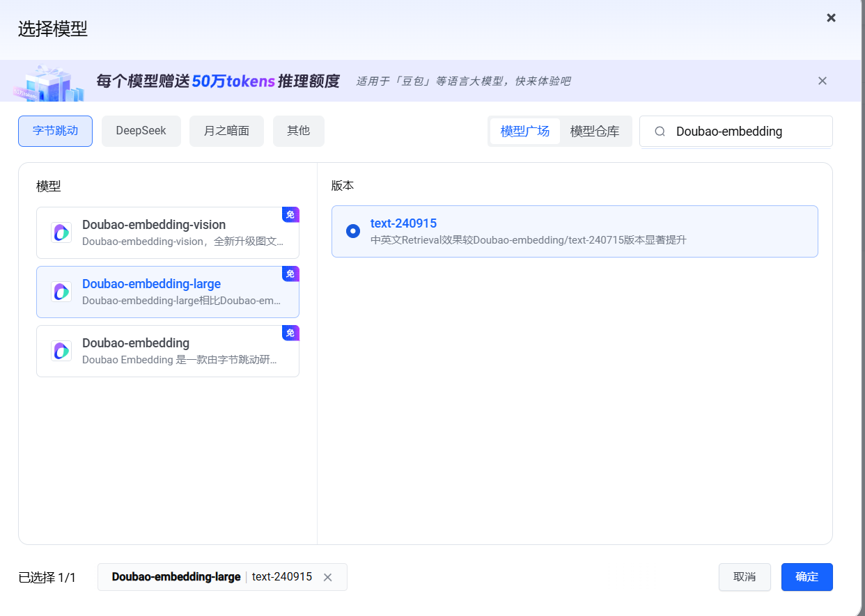The height and width of the screenshot is (616, 865).
Task: Click the 已选择 1/1 counter
Action: coord(47,578)
